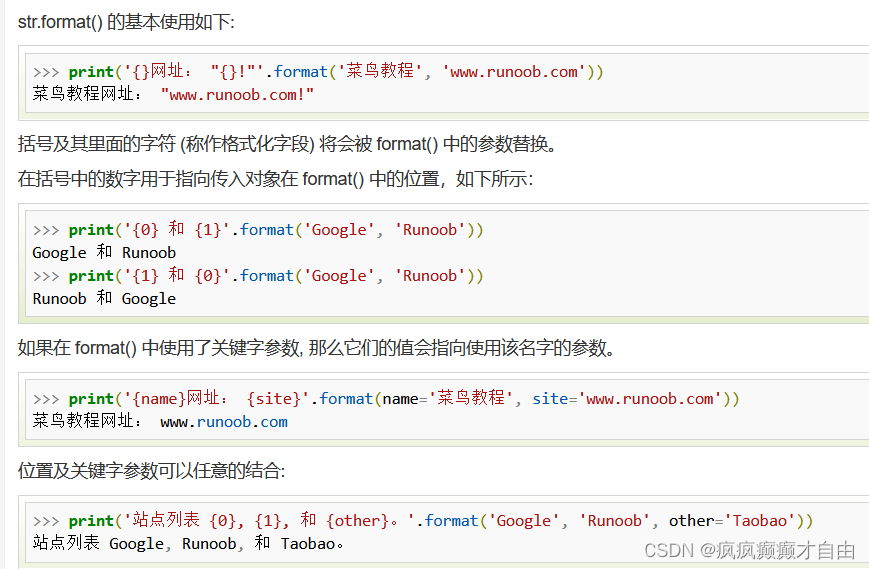Viewport: 869px width, 569px height.
Task: Click the output line '菜鸟教程网址: "www.runoob.com!"'
Action: click(173, 94)
